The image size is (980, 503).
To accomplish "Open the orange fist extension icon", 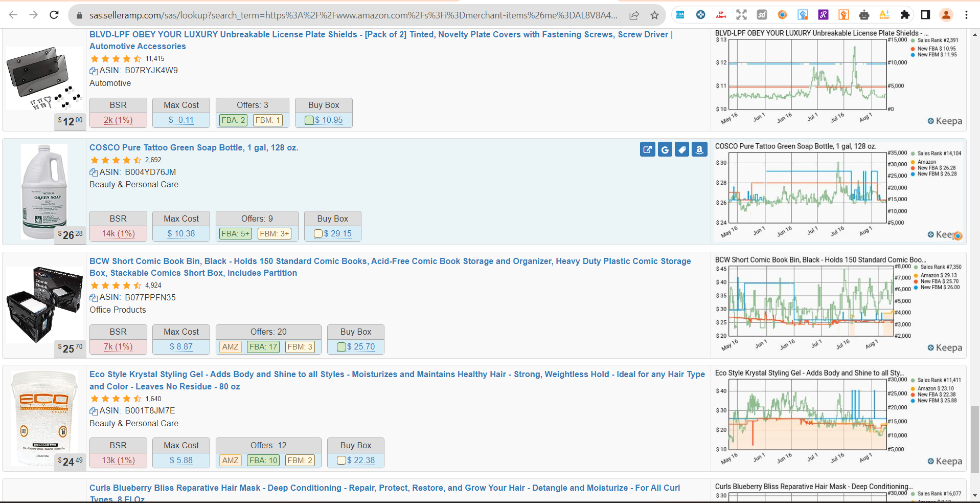I will coord(844,15).
